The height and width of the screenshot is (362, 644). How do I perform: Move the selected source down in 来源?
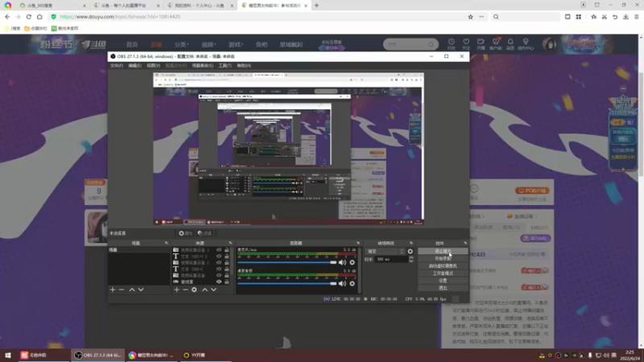213,290
